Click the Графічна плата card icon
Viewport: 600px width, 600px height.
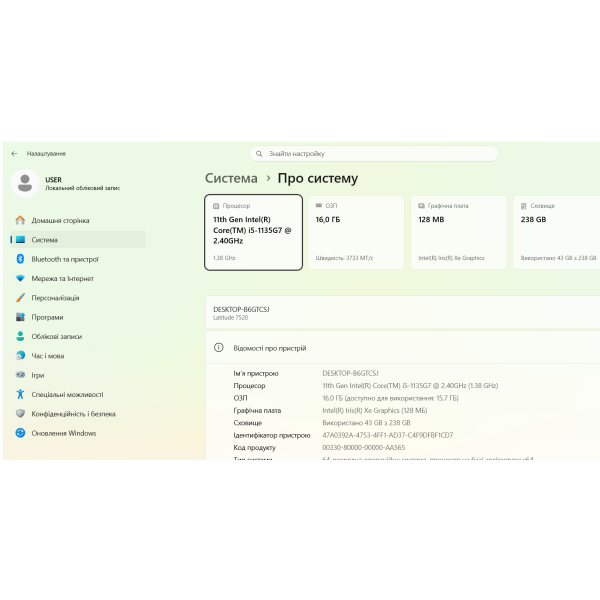point(421,206)
